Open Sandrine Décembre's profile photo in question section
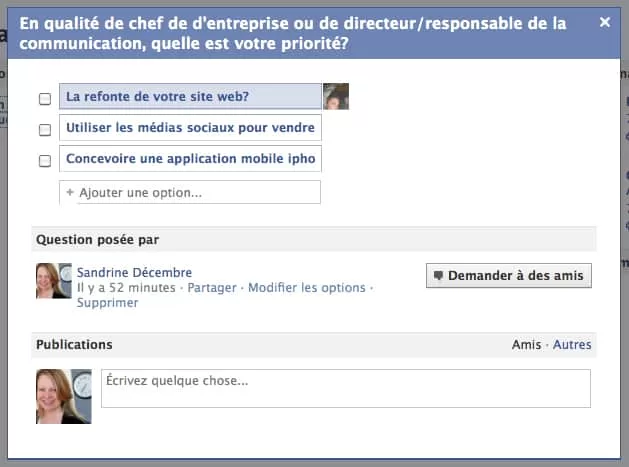Image resolution: width=629 pixels, height=467 pixels. (53, 281)
